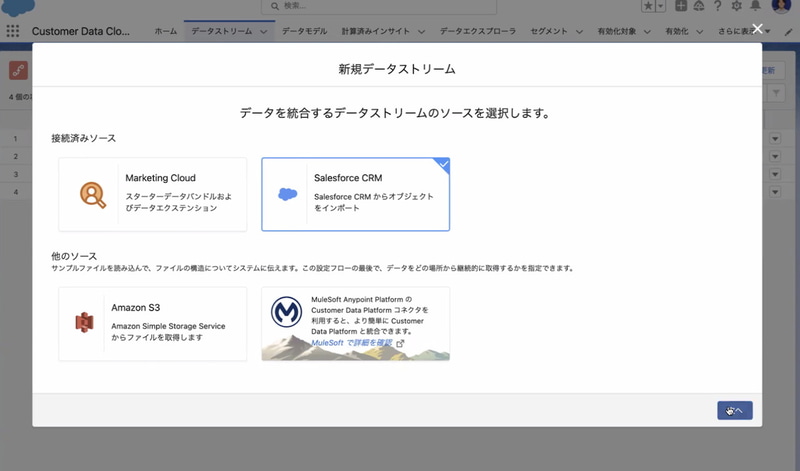Click the Salesforce CRM selected checkmark
The height and width of the screenshot is (471, 800).
click(443, 164)
